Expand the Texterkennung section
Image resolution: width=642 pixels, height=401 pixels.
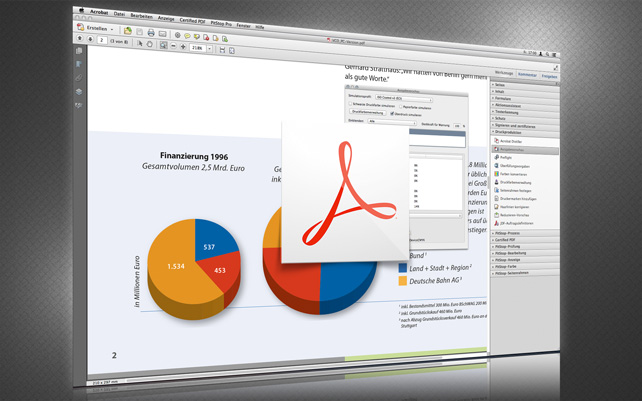525,112
